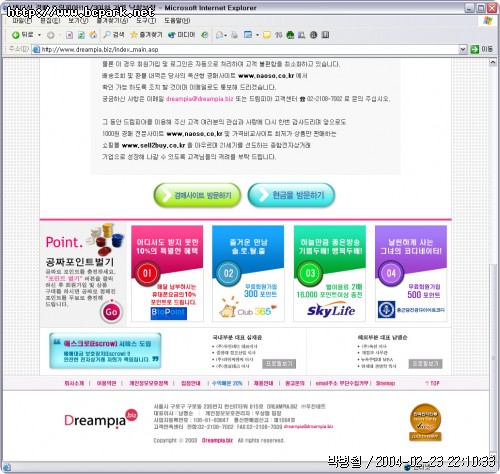The height and width of the screenshot is (474, 500).
Task: Click the Search (검색) magnifier button
Action: pos(114,35)
